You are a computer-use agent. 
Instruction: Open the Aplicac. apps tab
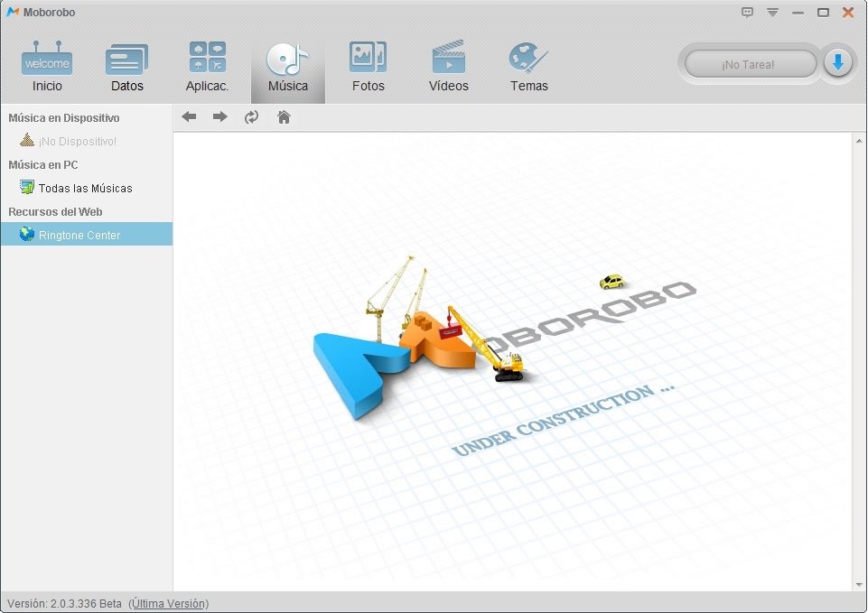coord(207,67)
